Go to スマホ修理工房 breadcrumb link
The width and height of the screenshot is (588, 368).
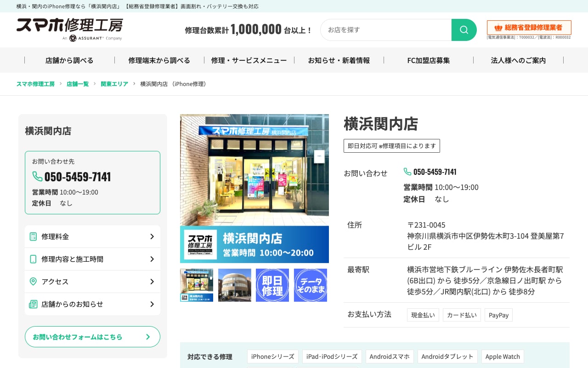35,84
